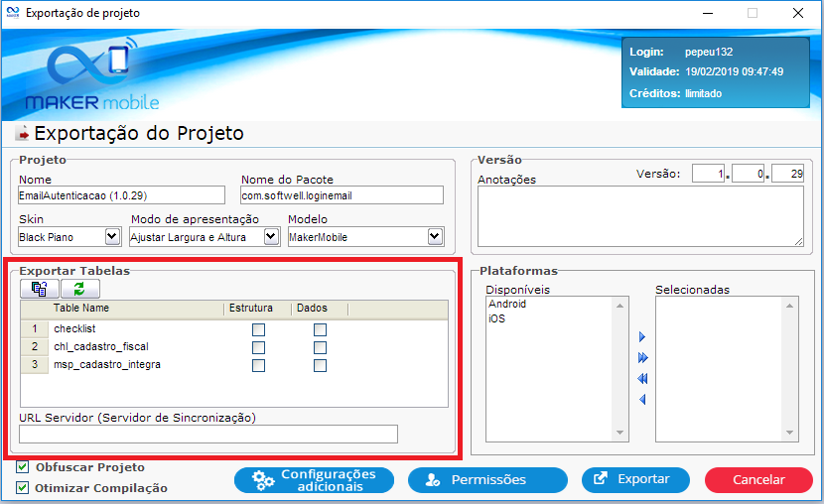Screen dimensions: 824x504
Task: Enable Dados checkbox for chl_cadastro_fiscal
Action: click(320, 347)
